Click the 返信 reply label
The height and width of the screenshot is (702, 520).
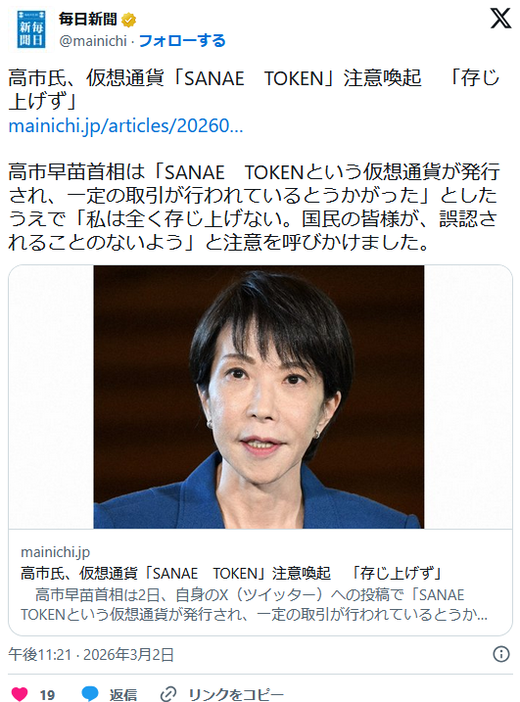123,694
